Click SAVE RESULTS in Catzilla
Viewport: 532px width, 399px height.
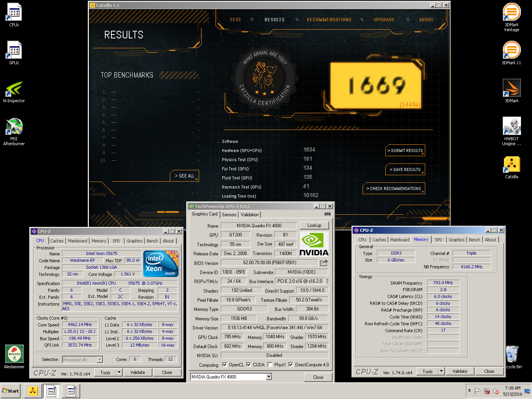[405, 169]
